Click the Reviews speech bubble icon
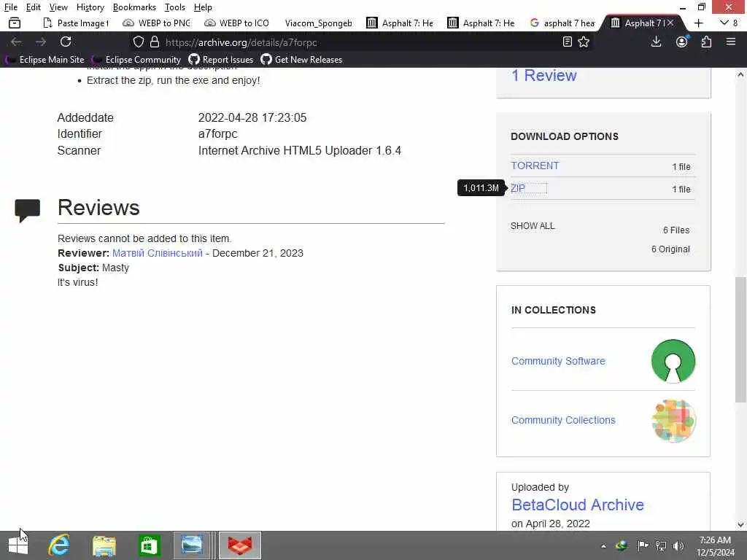Viewport: 747px width, 560px height. (27, 210)
